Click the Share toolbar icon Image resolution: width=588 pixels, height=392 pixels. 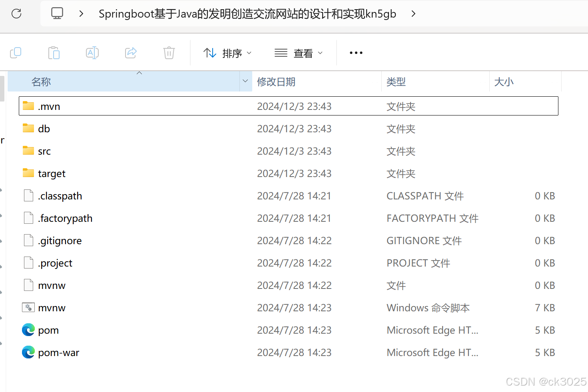pyautogui.click(x=131, y=53)
